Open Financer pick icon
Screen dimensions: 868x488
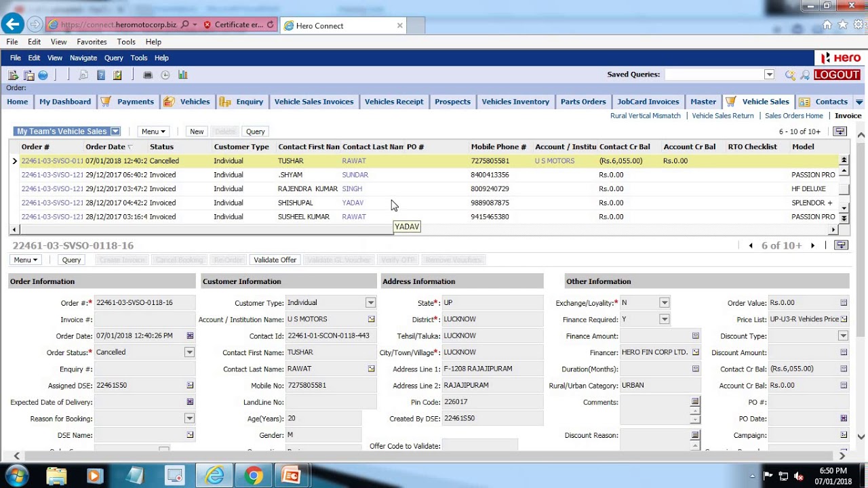click(696, 352)
